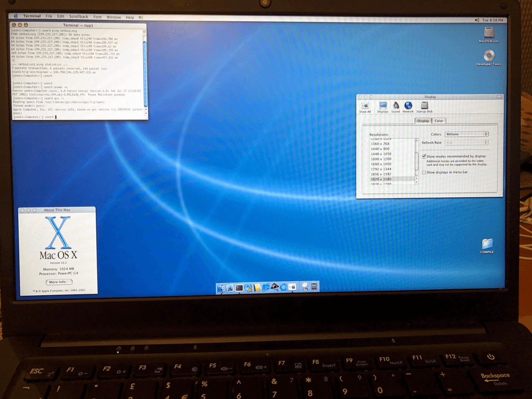Open the Colors dropdown set to Millions
The height and width of the screenshot is (399, 532).
point(466,134)
